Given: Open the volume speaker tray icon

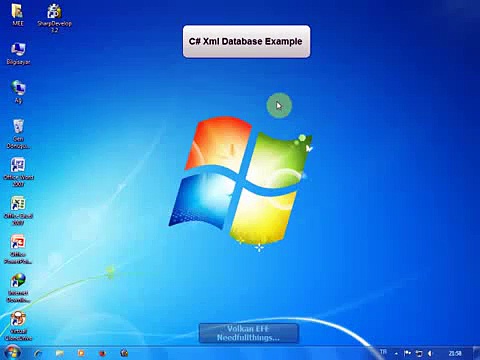Looking at the screenshot, I should (x=430, y=353).
